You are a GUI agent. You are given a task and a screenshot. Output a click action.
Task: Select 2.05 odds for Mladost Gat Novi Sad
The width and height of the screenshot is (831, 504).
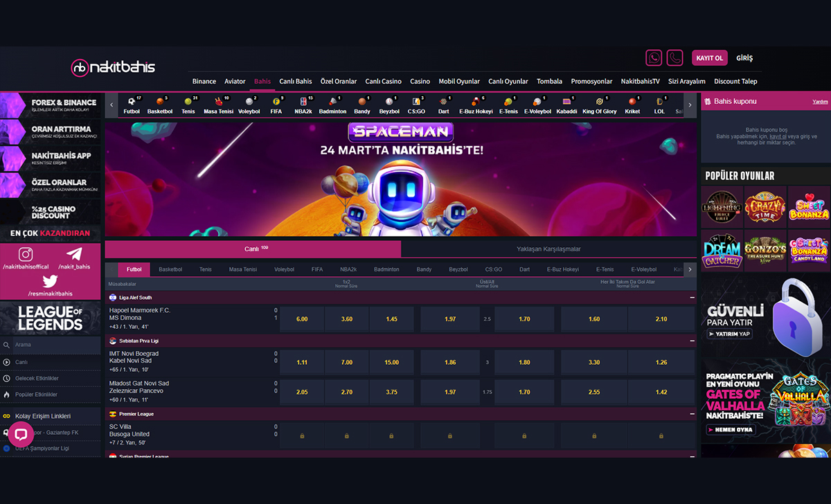pos(302,392)
